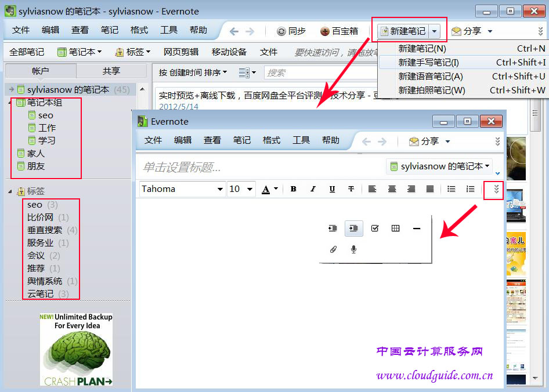Click 全部笔记 in shortcut bar

(27, 52)
